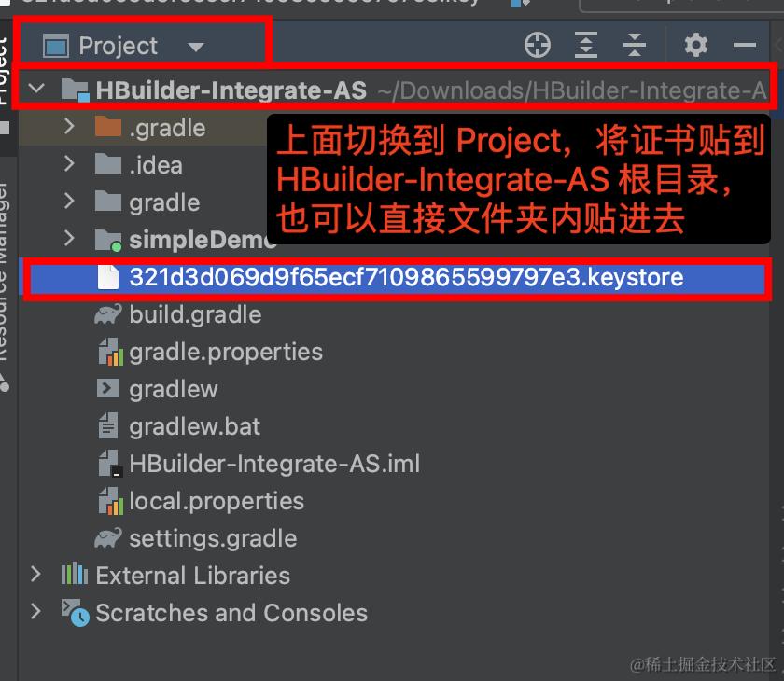Viewport: 784px width, 681px height.
Task: Collapse the HBuilder-Integrate-AS root node
Action: pyautogui.click(x=36, y=90)
